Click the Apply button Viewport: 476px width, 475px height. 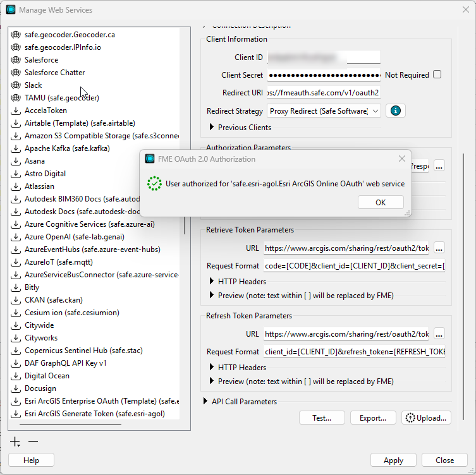click(393, 460)
